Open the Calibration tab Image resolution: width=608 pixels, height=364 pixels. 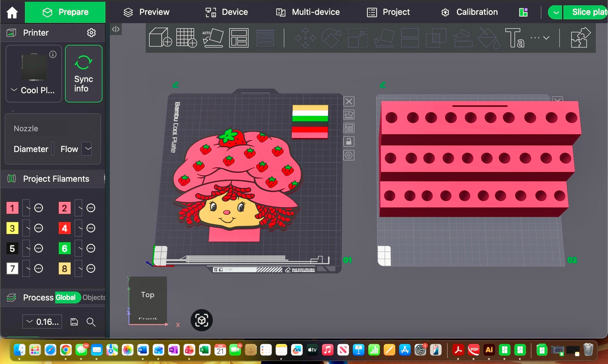point(469,12)
